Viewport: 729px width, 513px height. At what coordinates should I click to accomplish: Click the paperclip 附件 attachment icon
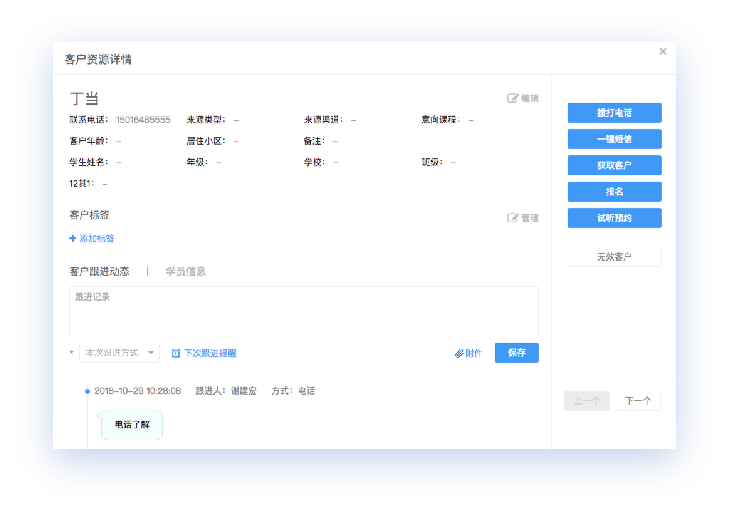(459, 353)
